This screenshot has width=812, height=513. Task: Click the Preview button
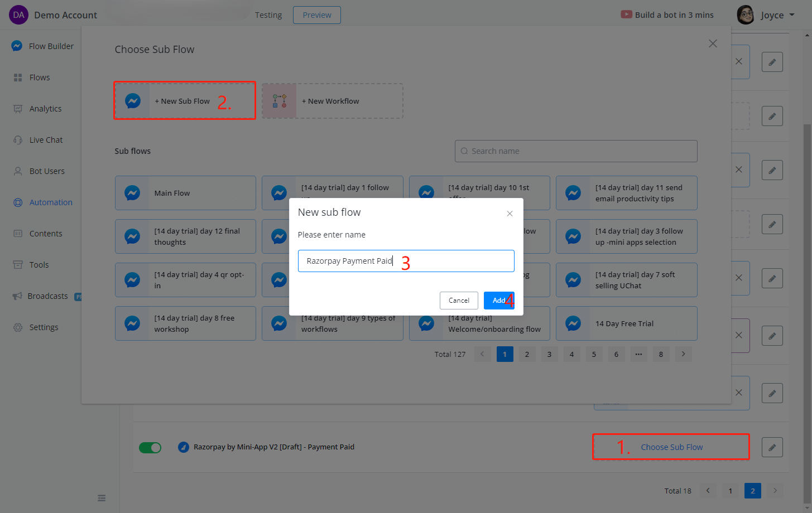[317, 15]
